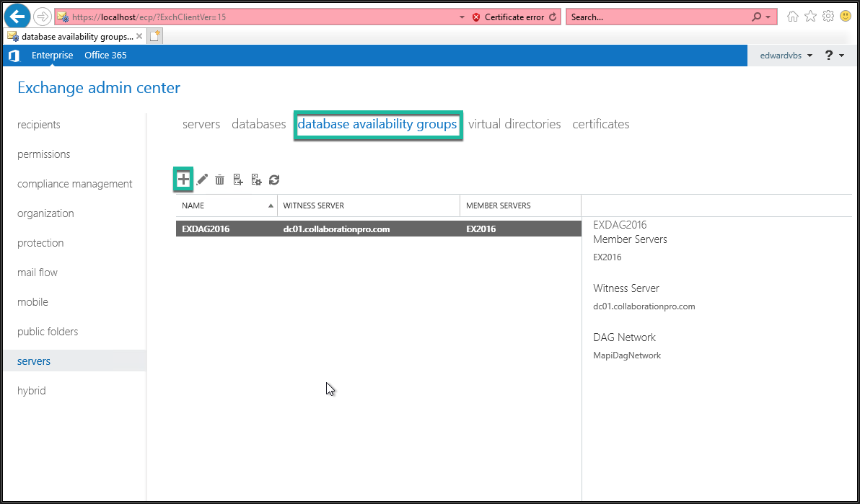The height and width of the screenshot is (504, 860).
Task: Switch to the databases tab
Action: click(x=259, y=124)
